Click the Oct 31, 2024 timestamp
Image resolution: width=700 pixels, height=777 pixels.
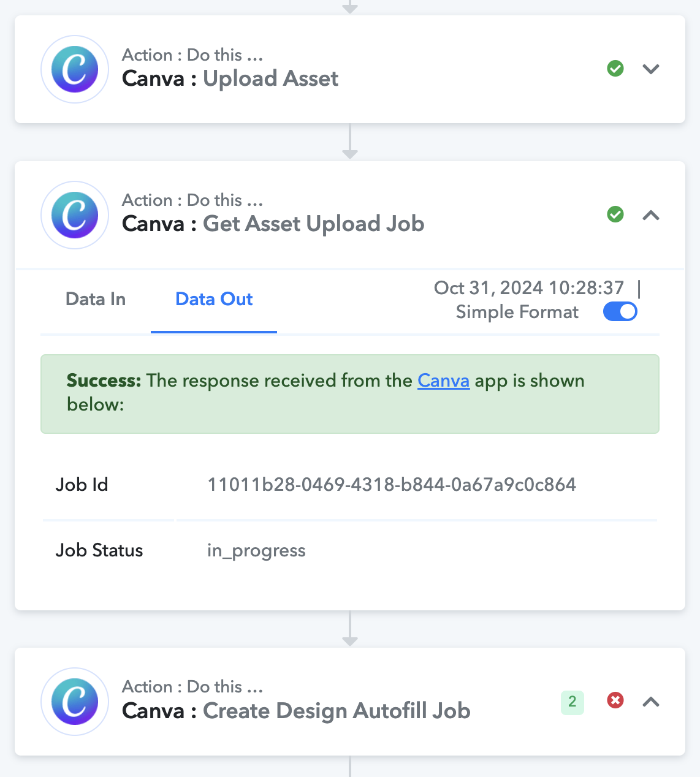point(528,288)
